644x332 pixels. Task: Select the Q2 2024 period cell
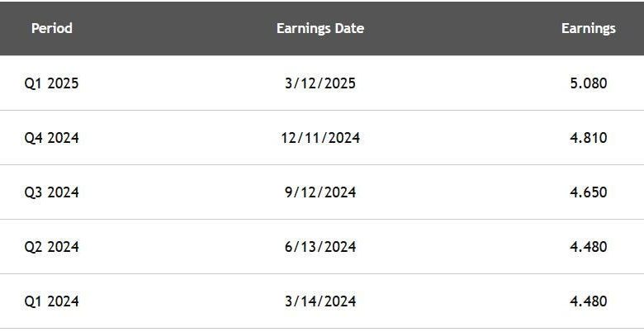[x=51, y=247]
